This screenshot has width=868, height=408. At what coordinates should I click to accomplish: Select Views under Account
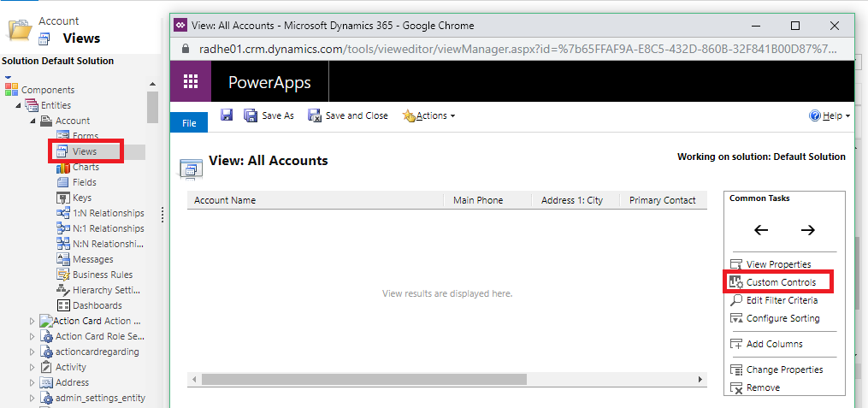tap(78, 151)
